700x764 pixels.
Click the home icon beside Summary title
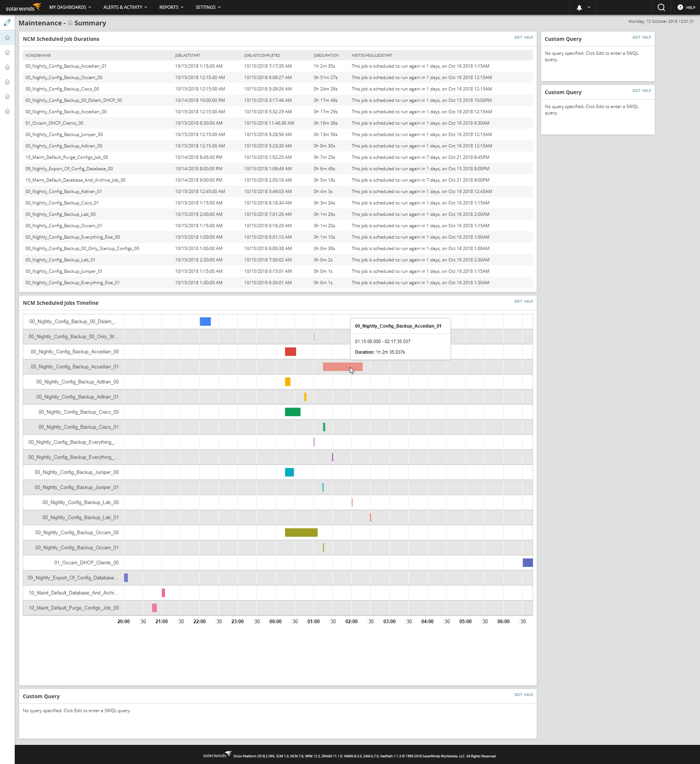click(70, 23)
